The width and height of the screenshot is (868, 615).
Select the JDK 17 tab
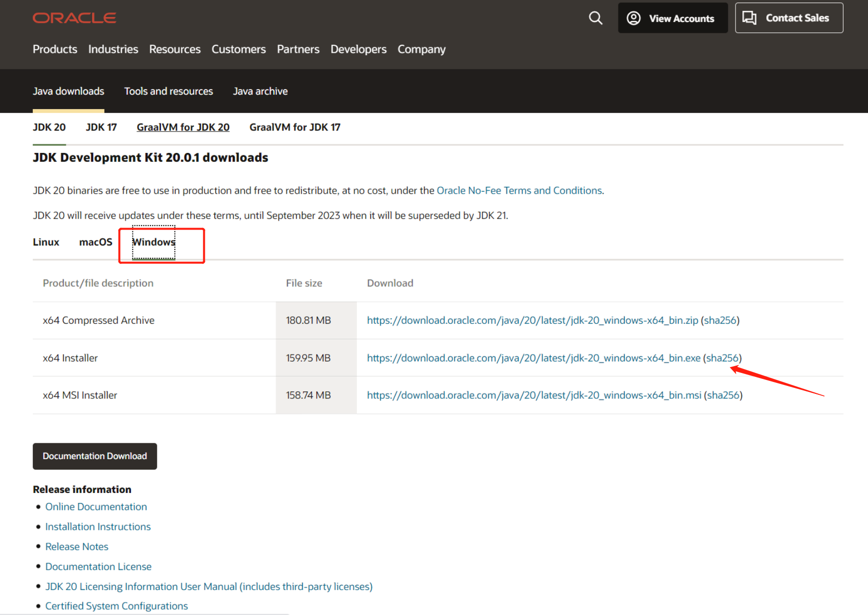pyautogui.click(x=101, y=127)
